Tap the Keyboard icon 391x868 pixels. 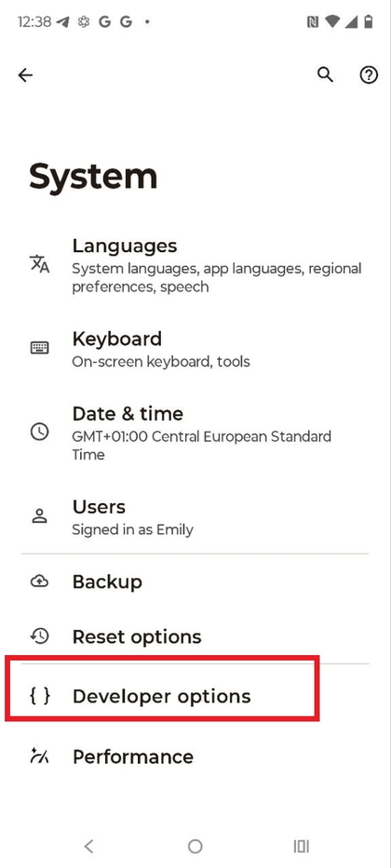coord(39,348)
